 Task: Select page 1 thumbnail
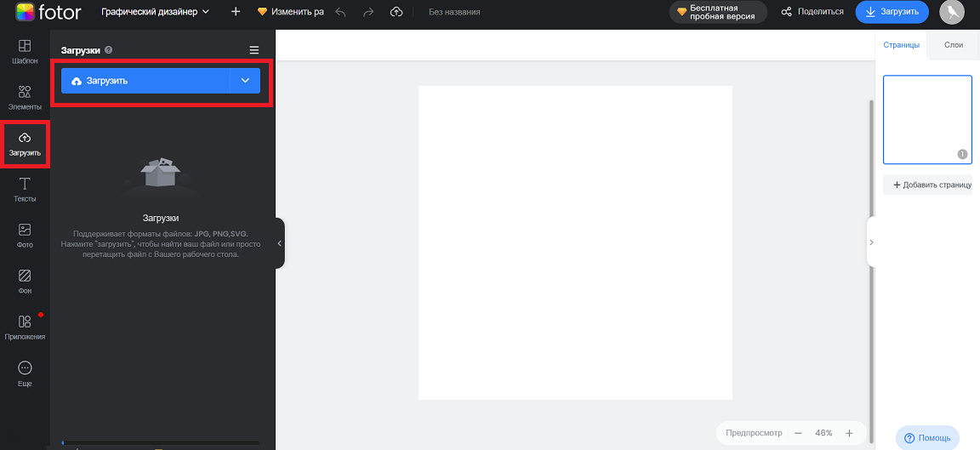927,119
